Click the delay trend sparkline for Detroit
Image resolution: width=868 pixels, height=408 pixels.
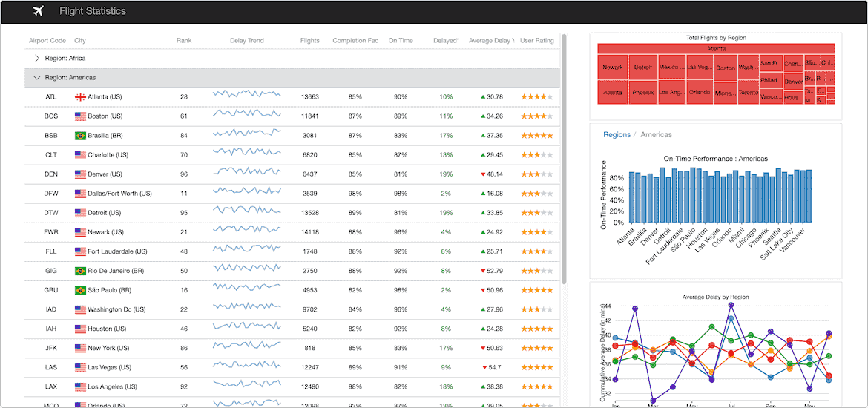pyautogui.click(x=247, y=213)
